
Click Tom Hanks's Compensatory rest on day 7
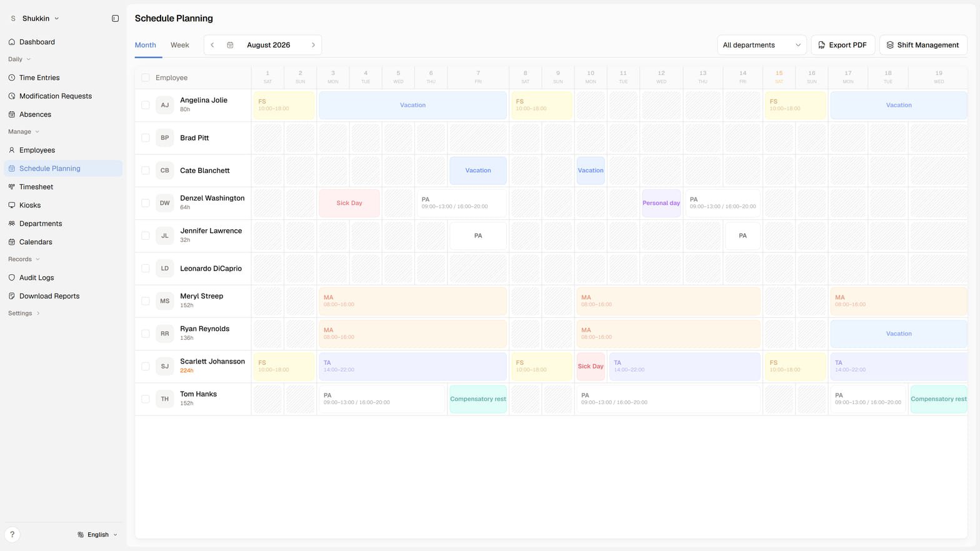click(x=478, y=399)
